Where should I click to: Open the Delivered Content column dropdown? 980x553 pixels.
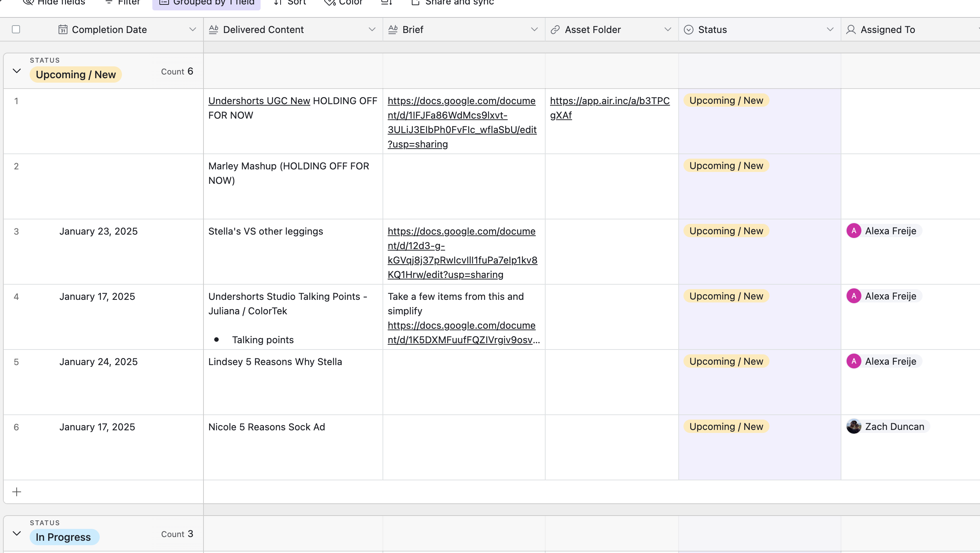coord(372,29)
